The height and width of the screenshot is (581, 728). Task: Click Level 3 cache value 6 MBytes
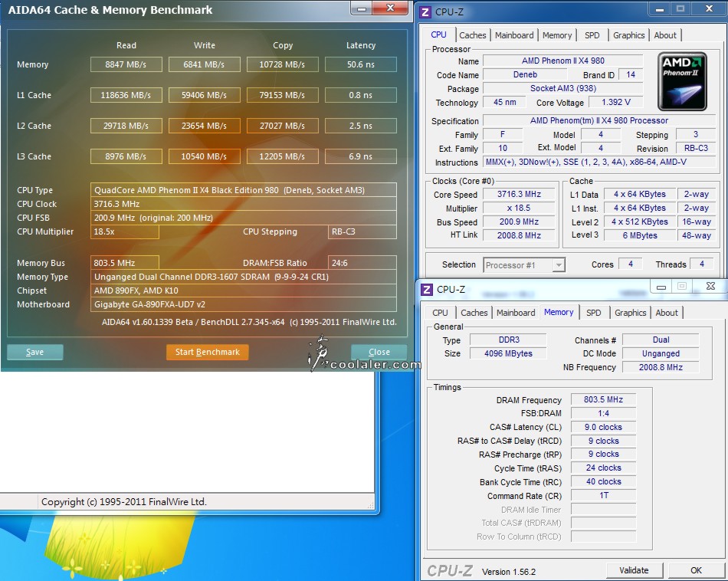(640, 235)
